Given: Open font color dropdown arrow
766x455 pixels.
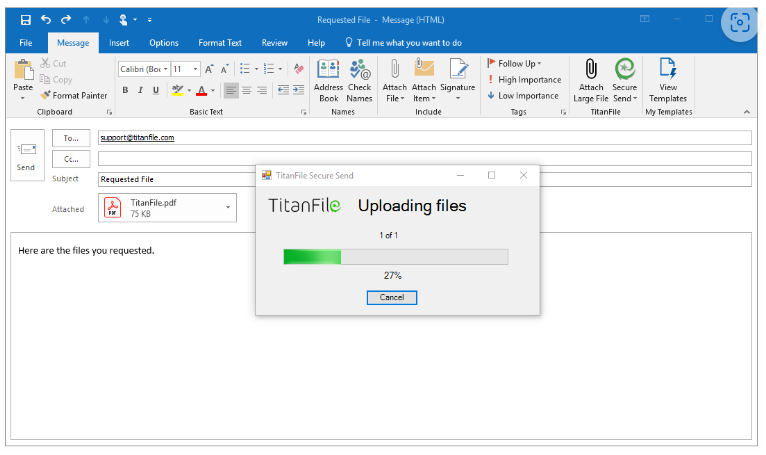Looking at the screenshot, I should 213,90.
